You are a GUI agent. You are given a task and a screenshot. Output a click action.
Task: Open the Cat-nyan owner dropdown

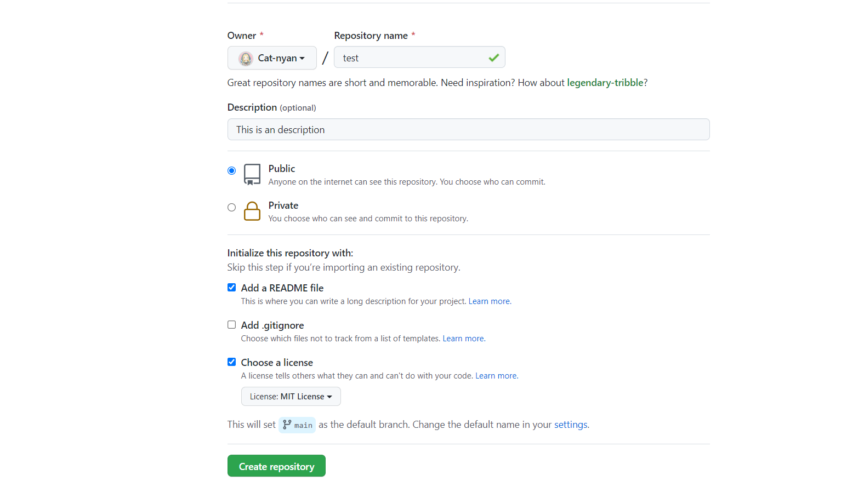point(272,58)
